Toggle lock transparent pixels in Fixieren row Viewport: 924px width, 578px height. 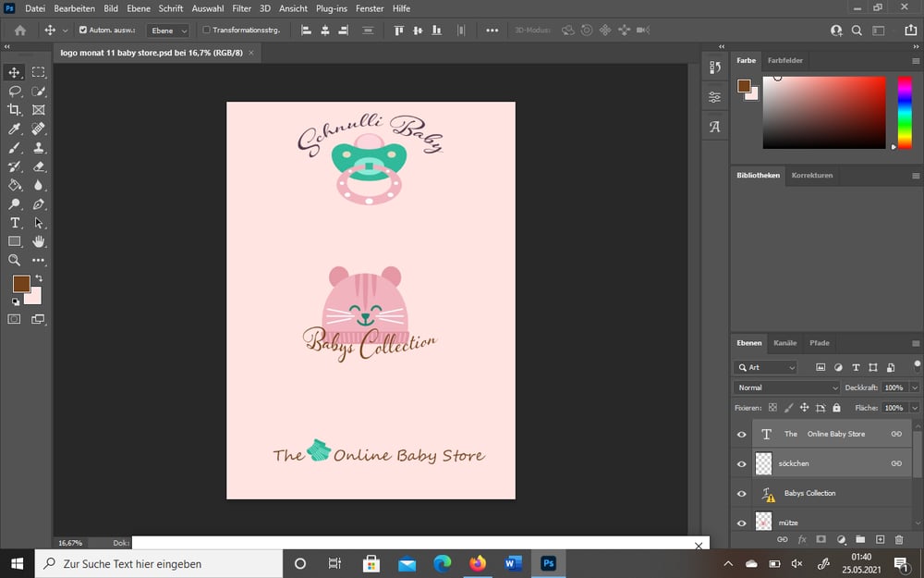[772, 408]
